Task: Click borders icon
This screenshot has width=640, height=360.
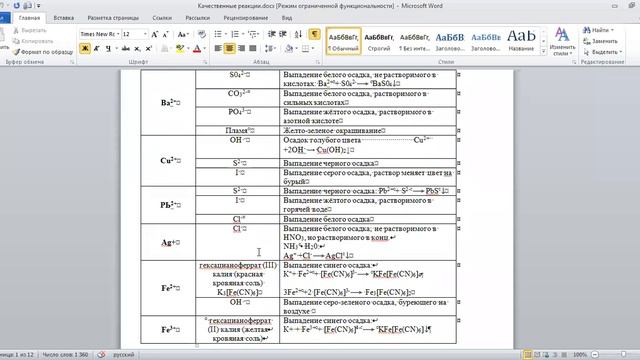Action: click(306, 49)
